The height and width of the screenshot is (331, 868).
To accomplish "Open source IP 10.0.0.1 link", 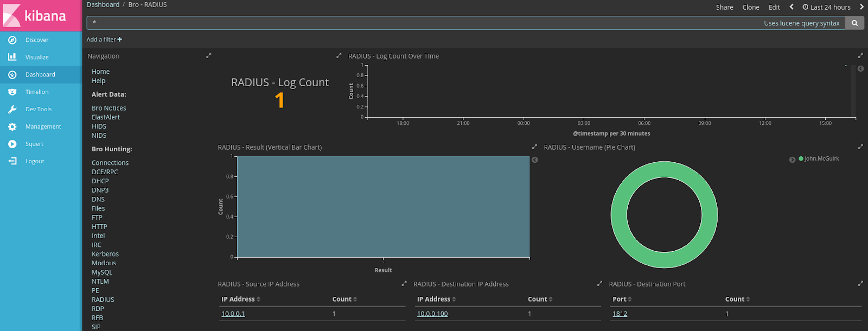I will (233, 314).
